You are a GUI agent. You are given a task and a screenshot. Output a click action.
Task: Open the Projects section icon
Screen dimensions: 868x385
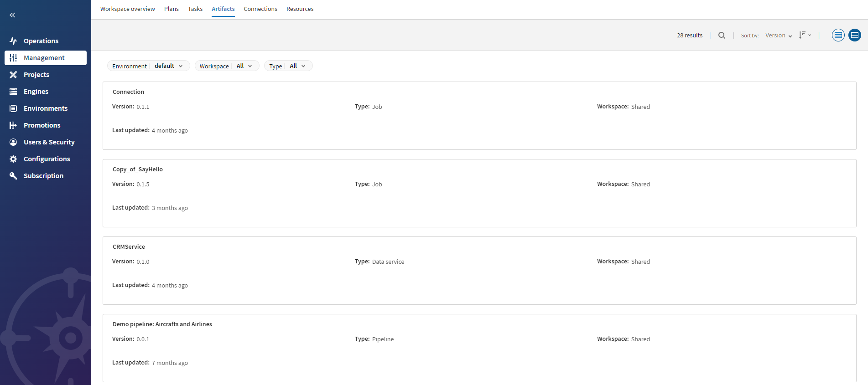coord(13,75)
